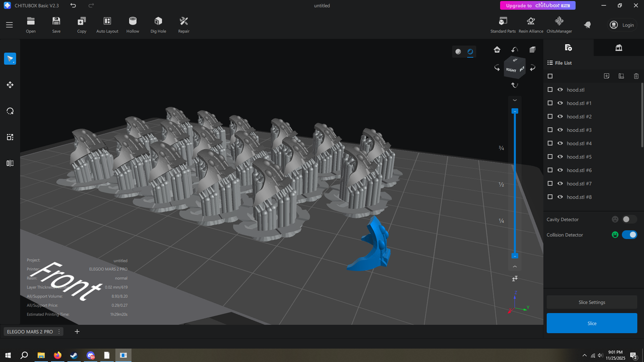The width and height of the screenshot is (644, 362).
Task: Select the ELEGOO MARS 2 PRO tab
Action: [x=30, y=332]
